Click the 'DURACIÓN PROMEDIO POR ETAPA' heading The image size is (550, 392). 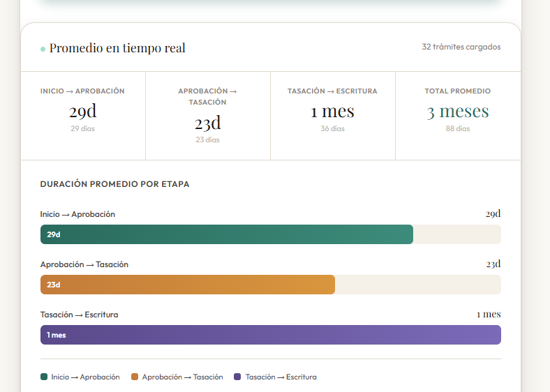114,184
